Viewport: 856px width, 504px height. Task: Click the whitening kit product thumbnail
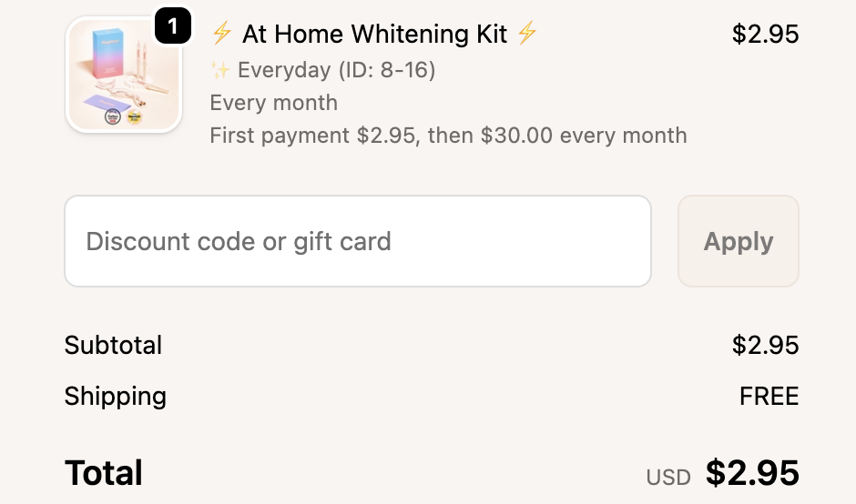(124, 77)
